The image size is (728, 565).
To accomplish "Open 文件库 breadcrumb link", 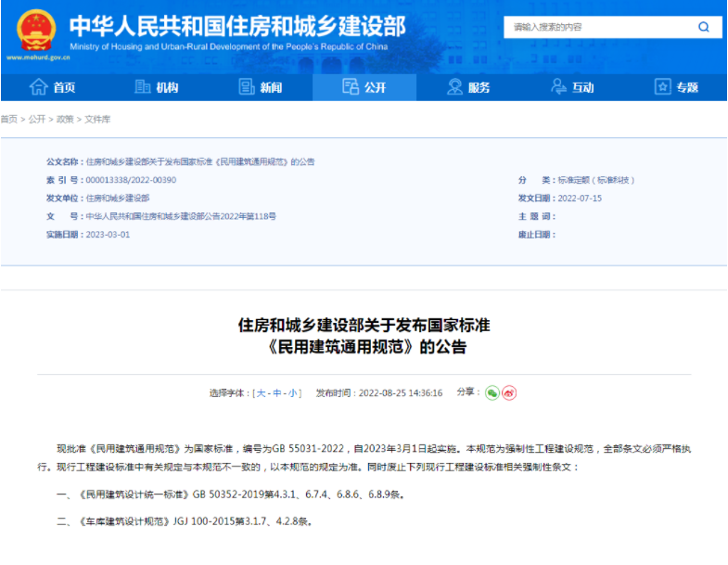I will [x=97, y=120].
